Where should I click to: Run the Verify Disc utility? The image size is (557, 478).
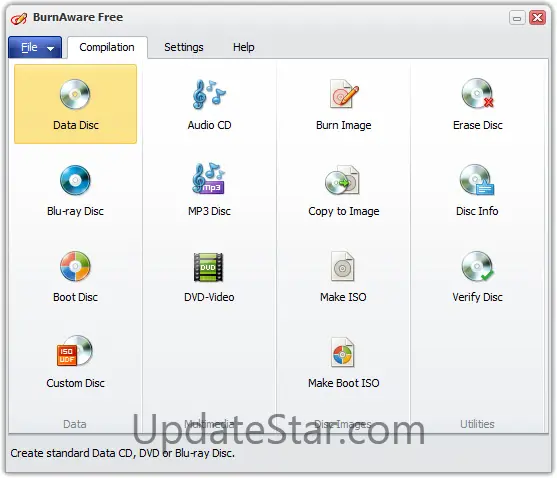tap(477, 277)
